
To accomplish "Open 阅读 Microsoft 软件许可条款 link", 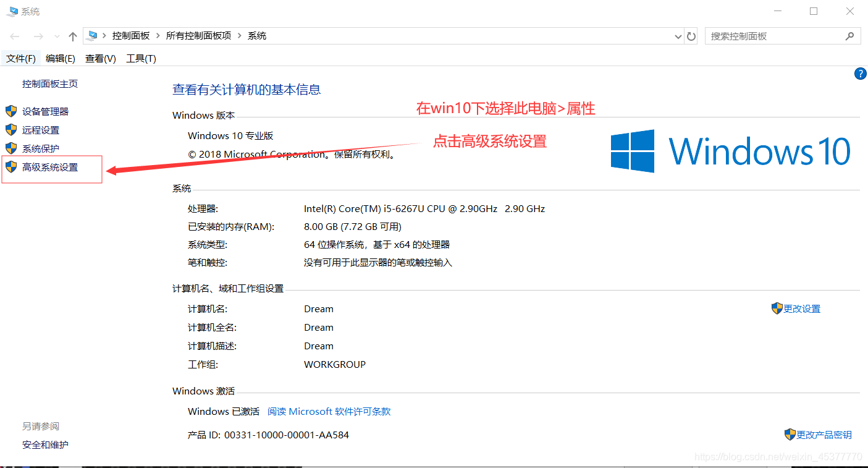I will point(329,412).
